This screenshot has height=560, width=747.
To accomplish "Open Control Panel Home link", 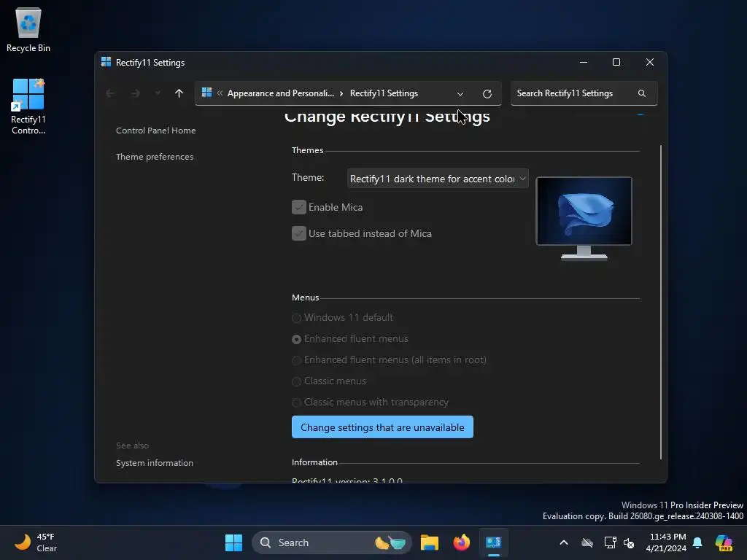I will (156, 131).
